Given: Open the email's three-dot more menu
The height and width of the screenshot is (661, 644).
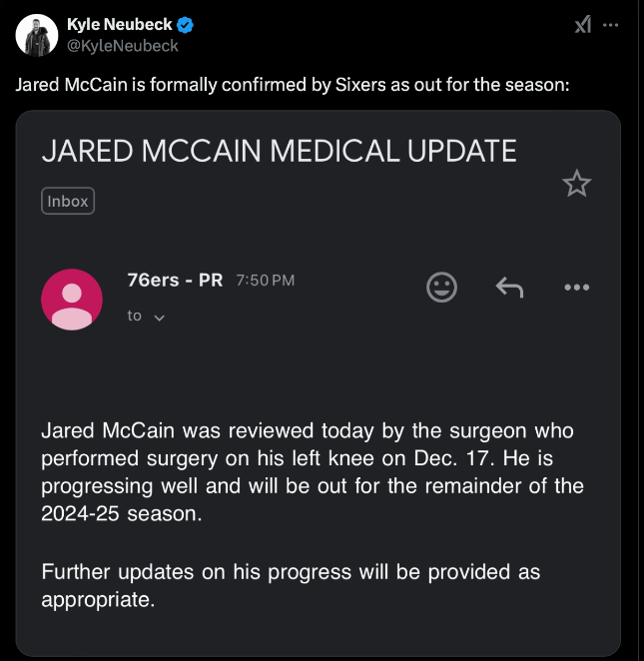Looking at the screenshot, I should click(576, 288).
